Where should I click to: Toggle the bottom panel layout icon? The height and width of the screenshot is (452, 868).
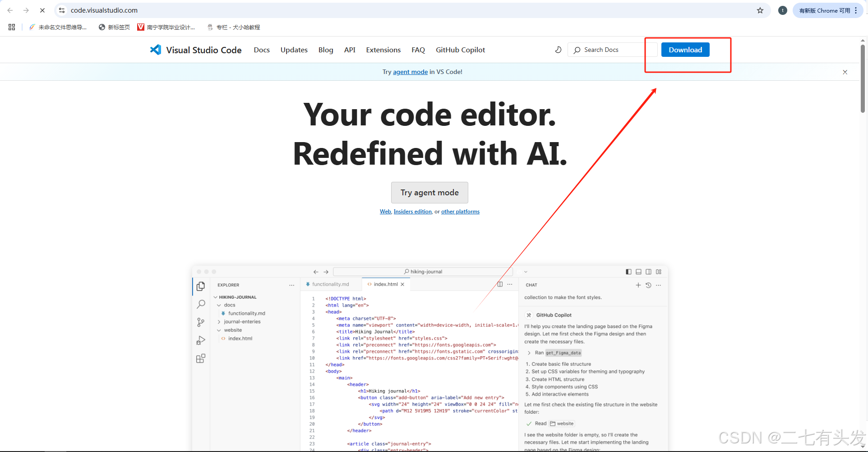click(x=638, y=272)
